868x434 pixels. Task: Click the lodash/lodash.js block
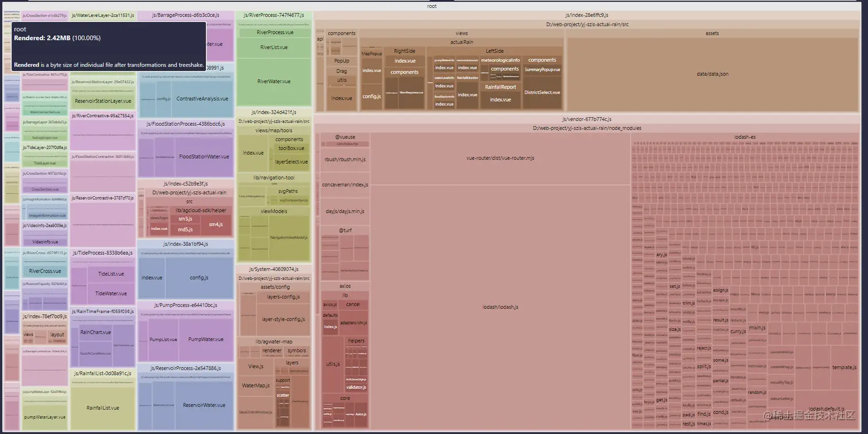(x=500, y=307)
